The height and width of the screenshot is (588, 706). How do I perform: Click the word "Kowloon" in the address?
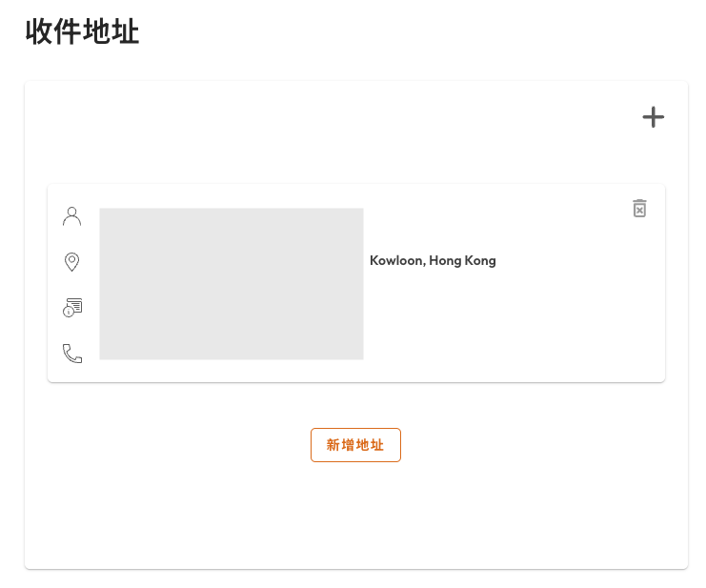(396, 261)
